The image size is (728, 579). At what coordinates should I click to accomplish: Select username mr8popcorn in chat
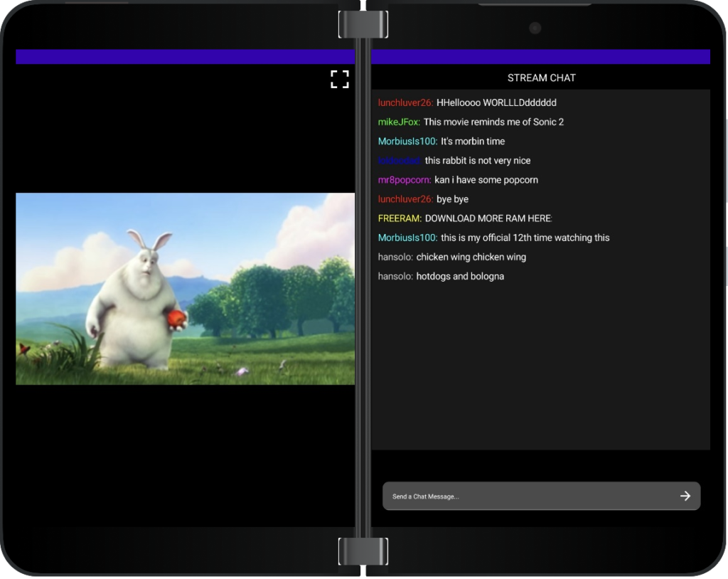tap(405, 180)
